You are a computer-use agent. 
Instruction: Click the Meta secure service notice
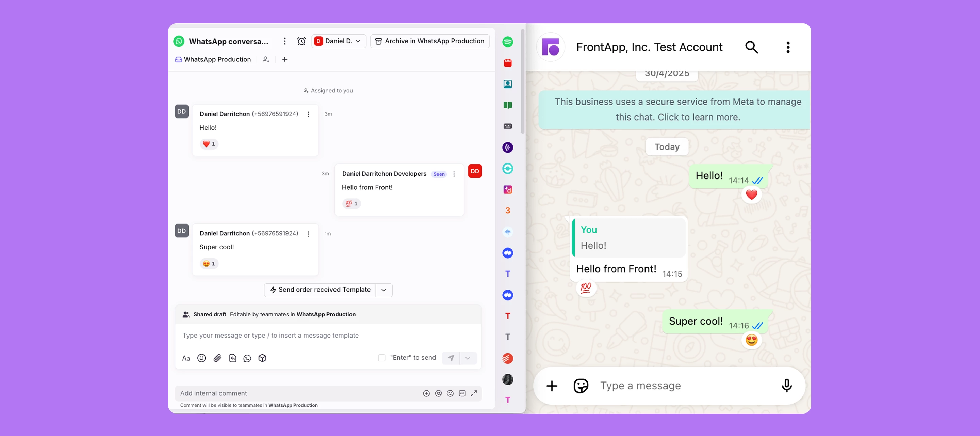(675, 110)
